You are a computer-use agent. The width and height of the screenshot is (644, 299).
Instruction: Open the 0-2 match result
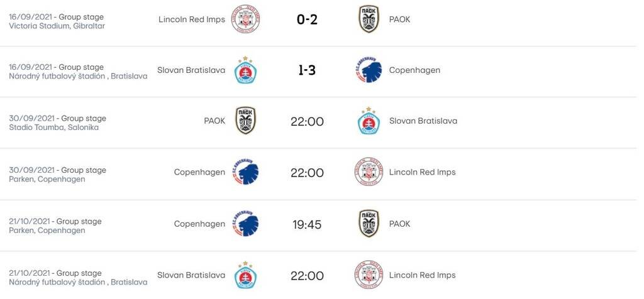pyautogui.click(x=307, y=19)
